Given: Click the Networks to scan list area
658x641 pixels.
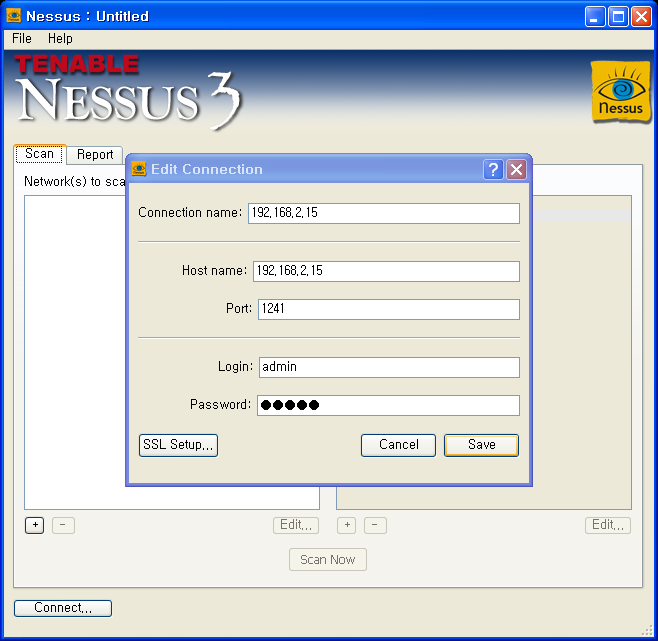Looking at the screenshot, I should point(75,353).
